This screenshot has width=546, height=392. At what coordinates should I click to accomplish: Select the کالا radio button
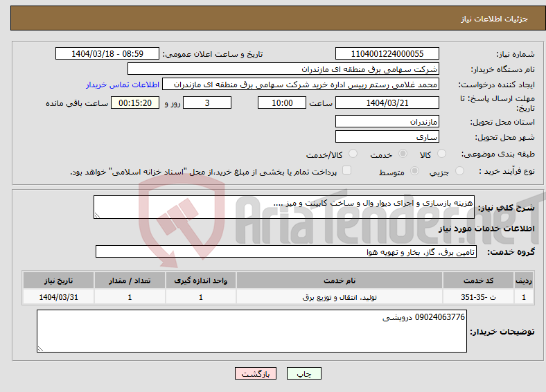pos(441,154)
